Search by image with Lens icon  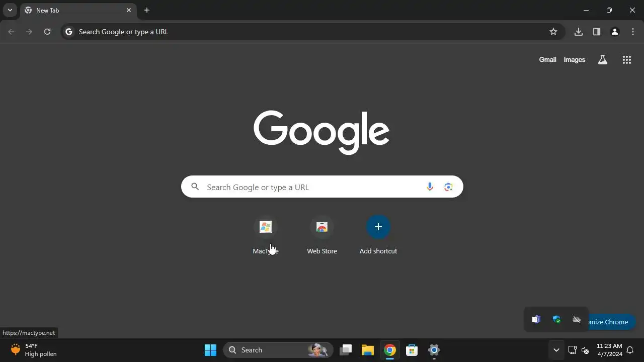[x=448, y=187]
